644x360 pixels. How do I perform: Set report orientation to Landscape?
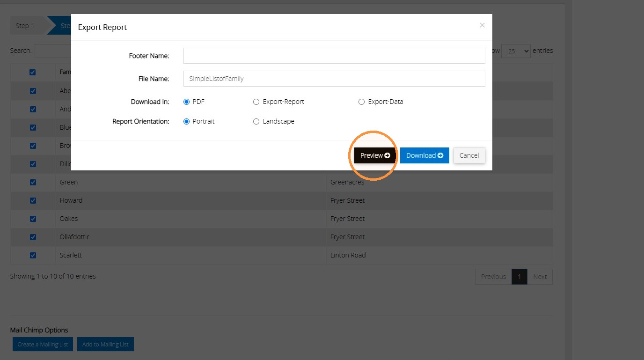[256, 121]
